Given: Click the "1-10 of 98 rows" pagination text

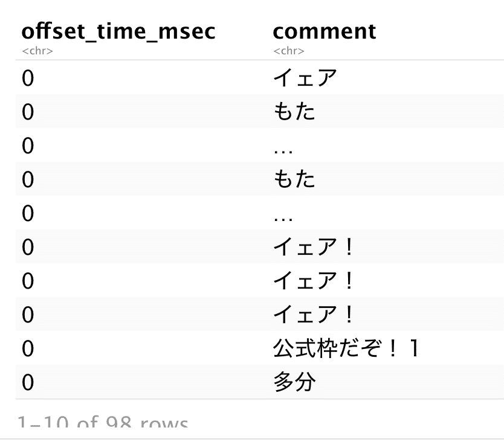Looking at the screenshot, I should [x=102, y=423].
